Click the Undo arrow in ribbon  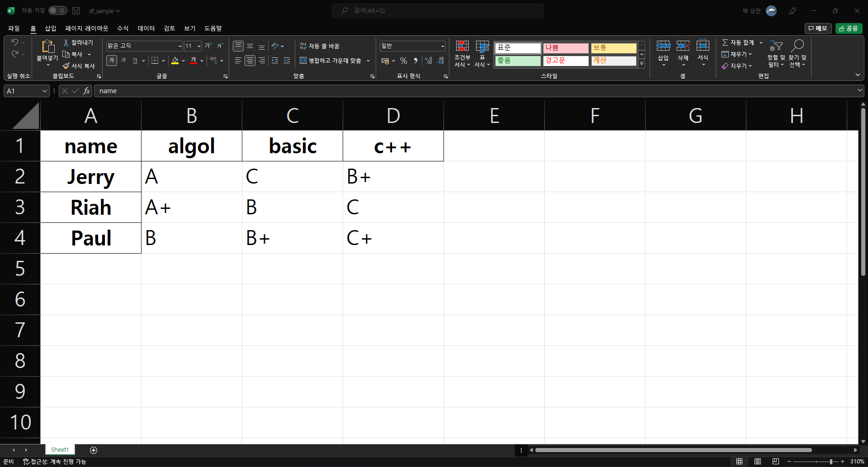coord(14,42)
